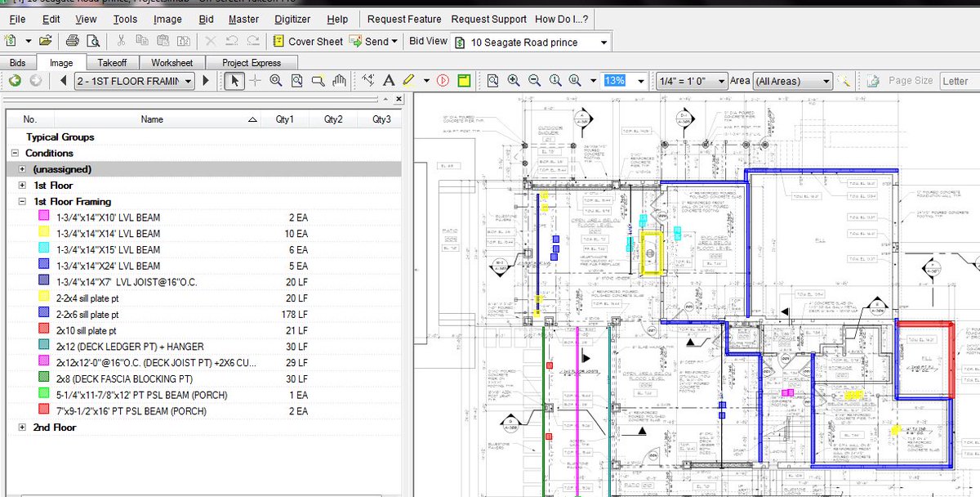Image resolution: width=980 pixels, height=497 pixels.
Task: Click the Paste clipboard icon
Action: 163,41
